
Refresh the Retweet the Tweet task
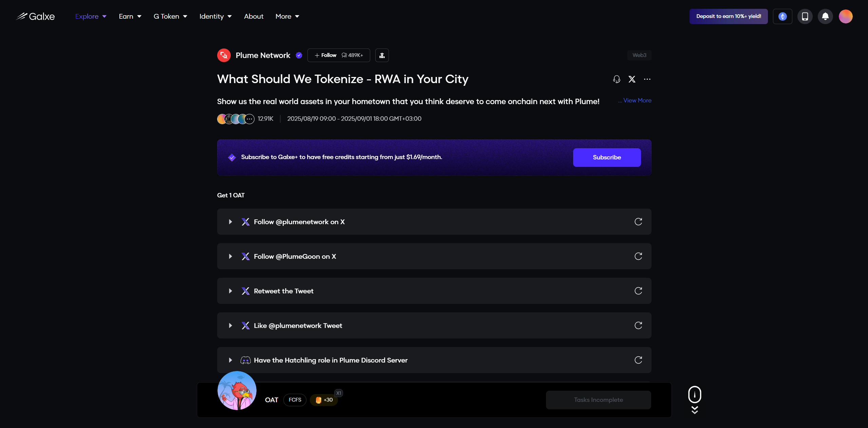(638, 291)
